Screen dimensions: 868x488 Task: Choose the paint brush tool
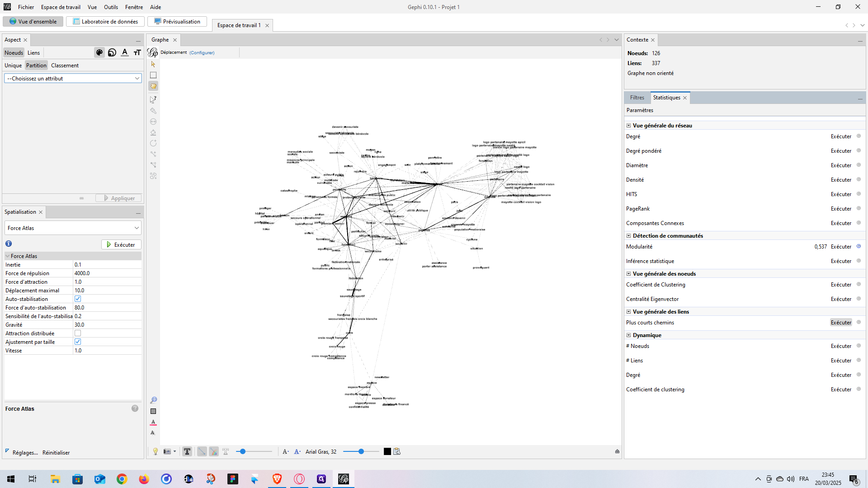153,111
